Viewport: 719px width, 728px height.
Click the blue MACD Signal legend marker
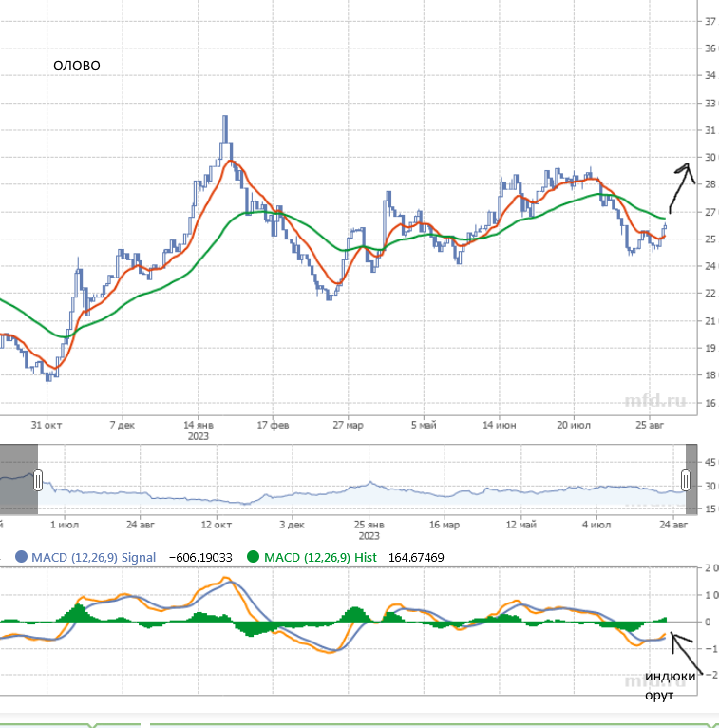click(x=20, y=558)
